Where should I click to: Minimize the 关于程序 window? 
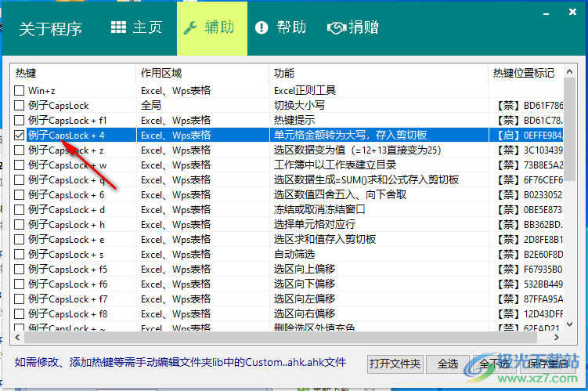tap(546, 13)
